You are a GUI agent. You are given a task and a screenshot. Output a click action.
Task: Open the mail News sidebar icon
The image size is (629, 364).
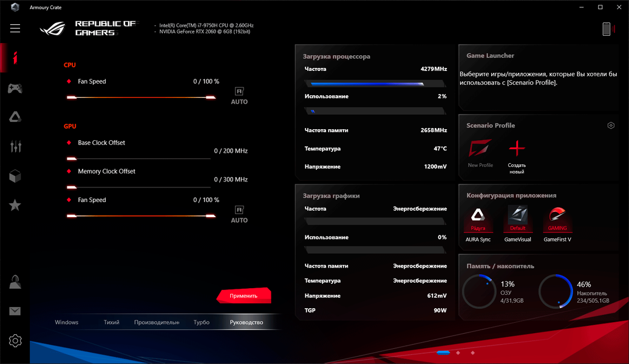coord(15,311)
